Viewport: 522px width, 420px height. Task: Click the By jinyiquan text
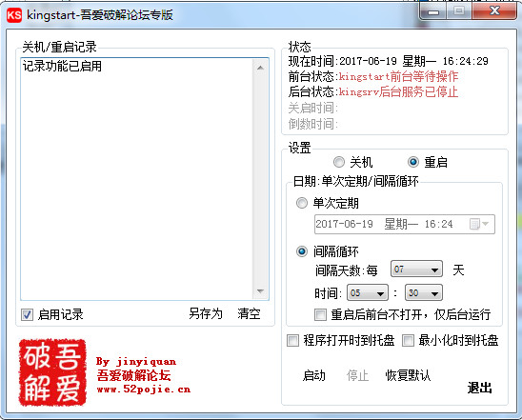tap(136, 361)
